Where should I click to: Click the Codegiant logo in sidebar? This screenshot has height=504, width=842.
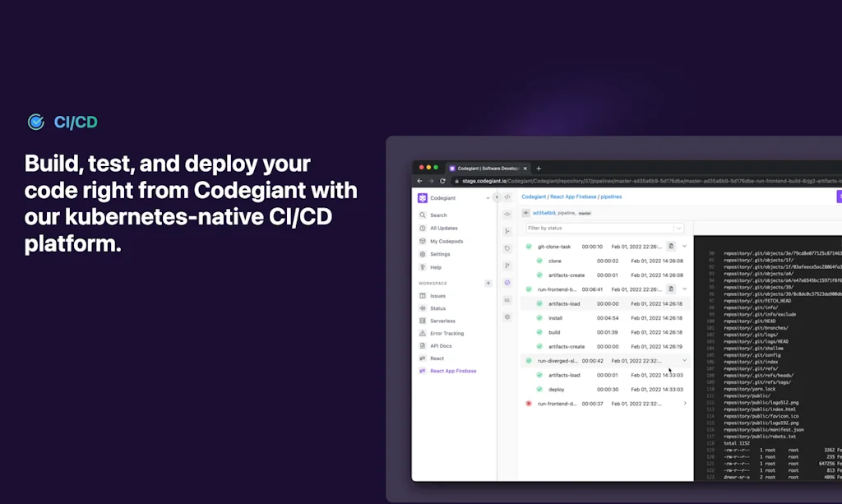click(x=423, y=198)
